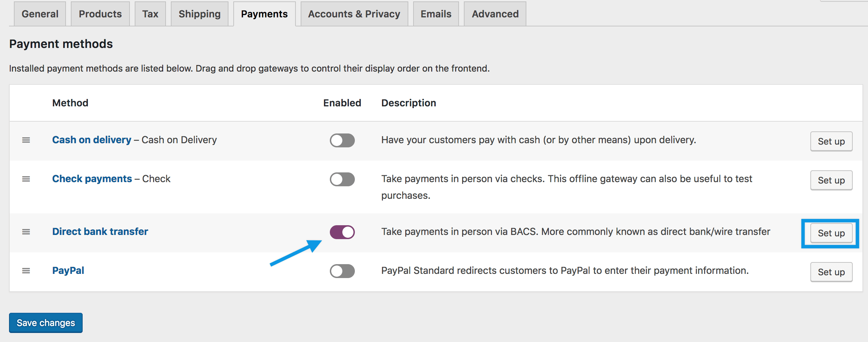Disable the Direct bank transfer toggle
The width and height of the screenshot is (868, 342).
(x=342, y=232)
